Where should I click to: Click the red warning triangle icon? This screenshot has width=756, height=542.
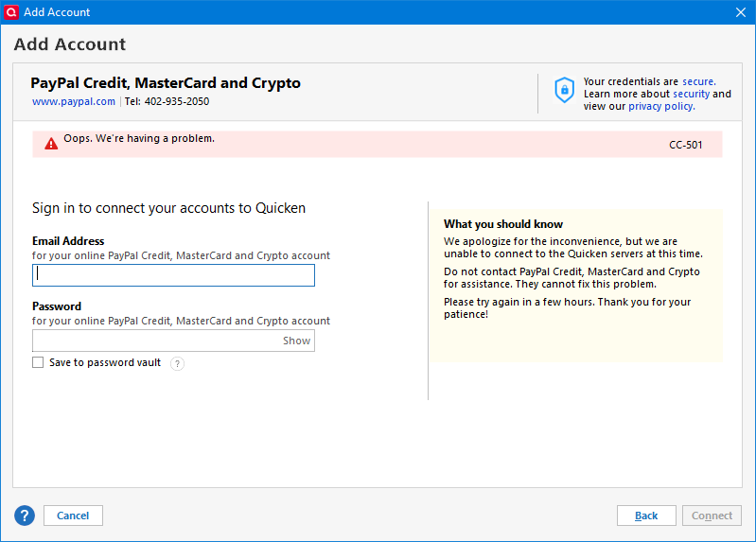[x=51, y=144]
